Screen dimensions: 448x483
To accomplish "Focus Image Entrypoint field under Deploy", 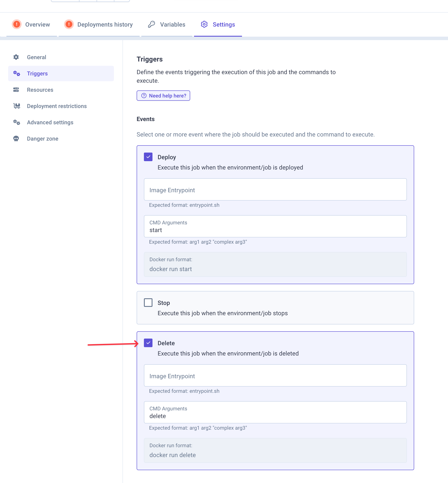I will tap(275, 189).
